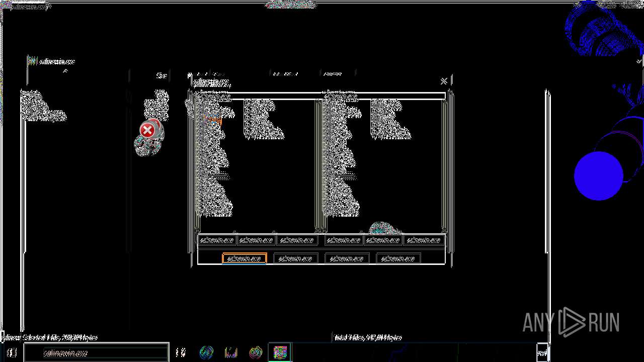This screenshot has width=644, height=362.
Task: Close the glitched dialog via its X
Action: [x=443, y=81]
